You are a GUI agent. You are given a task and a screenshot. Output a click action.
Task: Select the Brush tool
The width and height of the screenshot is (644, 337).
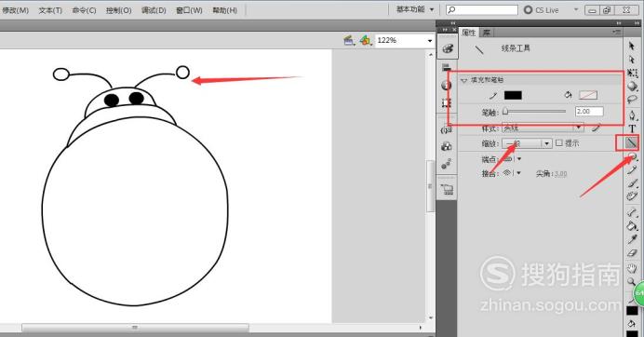[x=632, y=183]
